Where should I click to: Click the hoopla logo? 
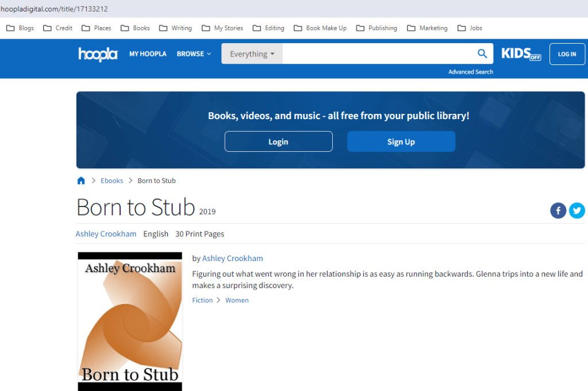click(x=98, y=54)
